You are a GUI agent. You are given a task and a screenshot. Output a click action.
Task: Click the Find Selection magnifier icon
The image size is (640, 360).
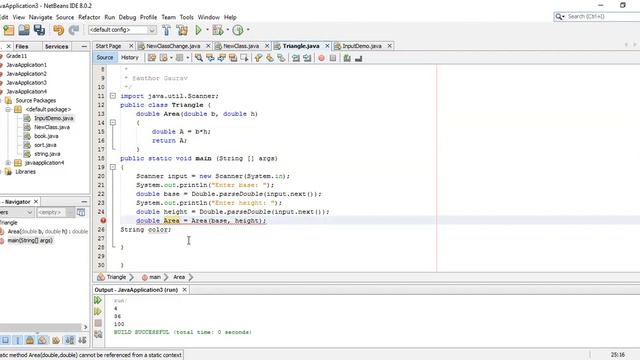coord(199,58)
